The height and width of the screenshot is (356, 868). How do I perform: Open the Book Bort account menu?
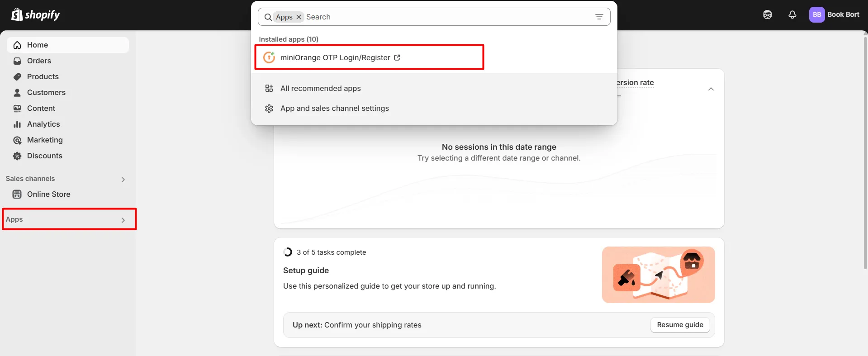834,14
